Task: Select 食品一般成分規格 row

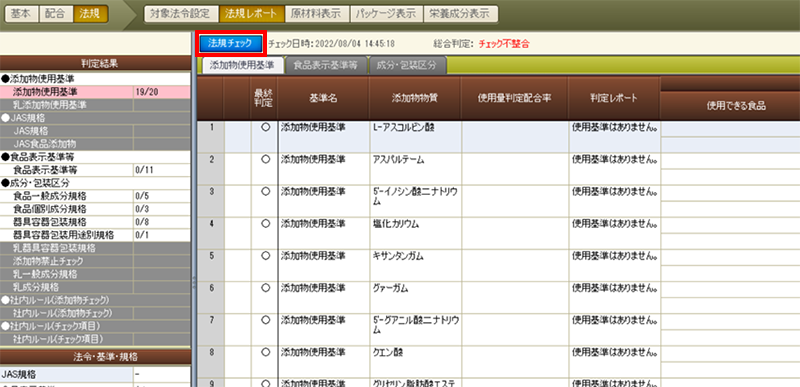Action: click(x=95, y=196)
